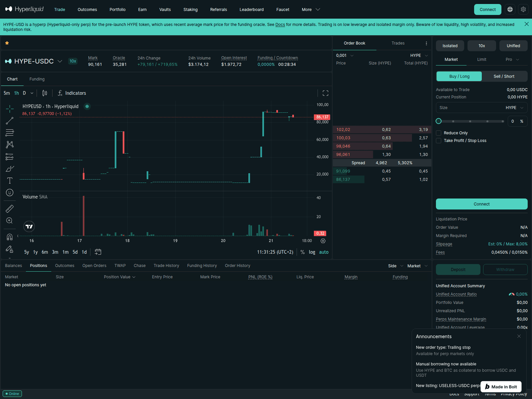Open order book three-dot options menu
This screenshot has width=532, height=399.
click(426, 43)
